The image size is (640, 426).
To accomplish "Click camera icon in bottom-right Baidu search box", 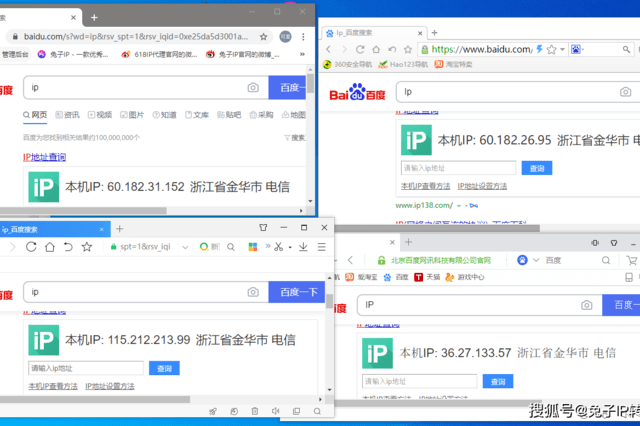I will 587,305.
